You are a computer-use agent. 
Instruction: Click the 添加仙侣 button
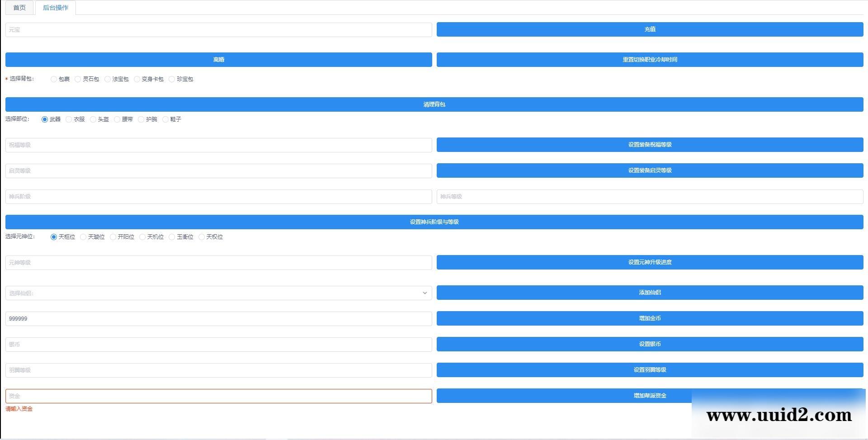click(650, 293)
